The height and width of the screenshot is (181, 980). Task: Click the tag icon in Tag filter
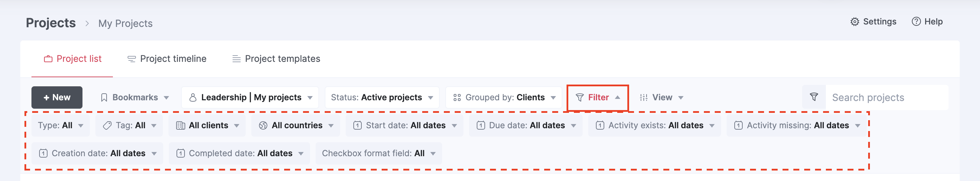click(x=107, y=125)
